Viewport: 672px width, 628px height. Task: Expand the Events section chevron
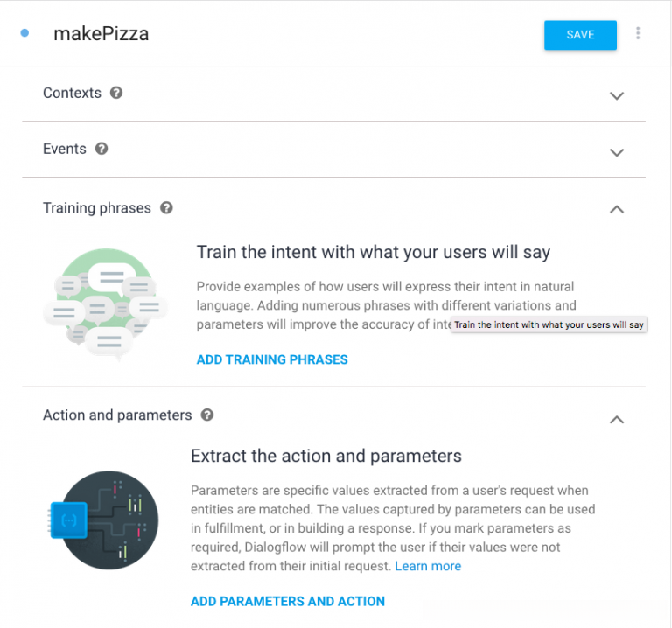[x=617, y=152]
